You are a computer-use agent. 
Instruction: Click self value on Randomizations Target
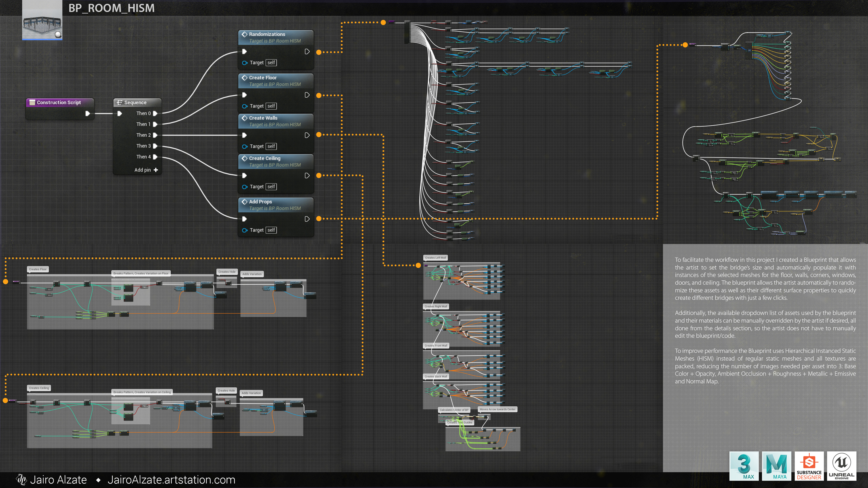tap(271, 63)
